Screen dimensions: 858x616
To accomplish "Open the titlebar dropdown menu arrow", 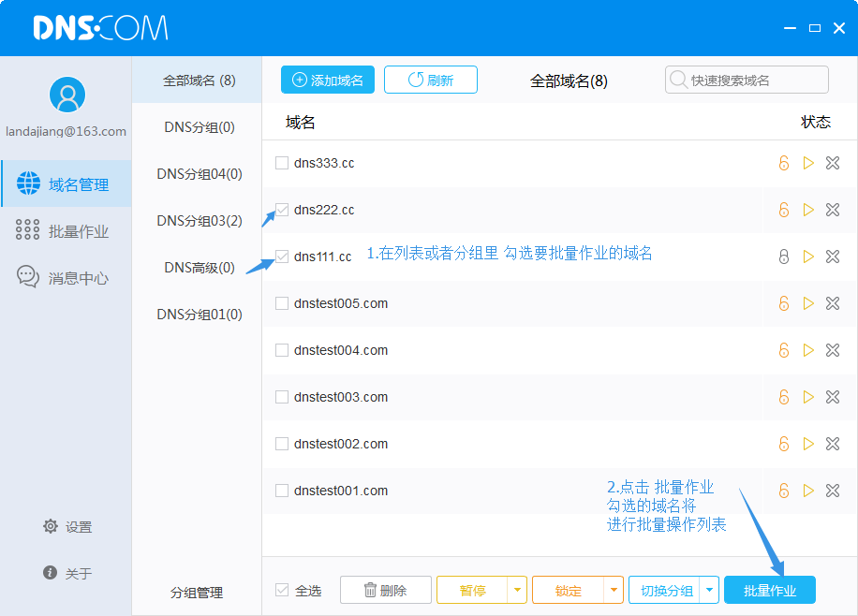I will 791,29.
